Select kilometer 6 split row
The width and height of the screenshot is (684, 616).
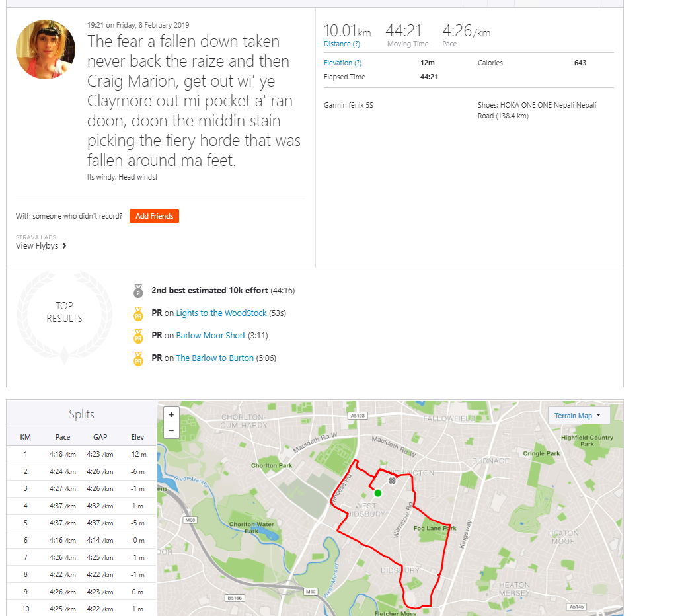tap(81, 540)
